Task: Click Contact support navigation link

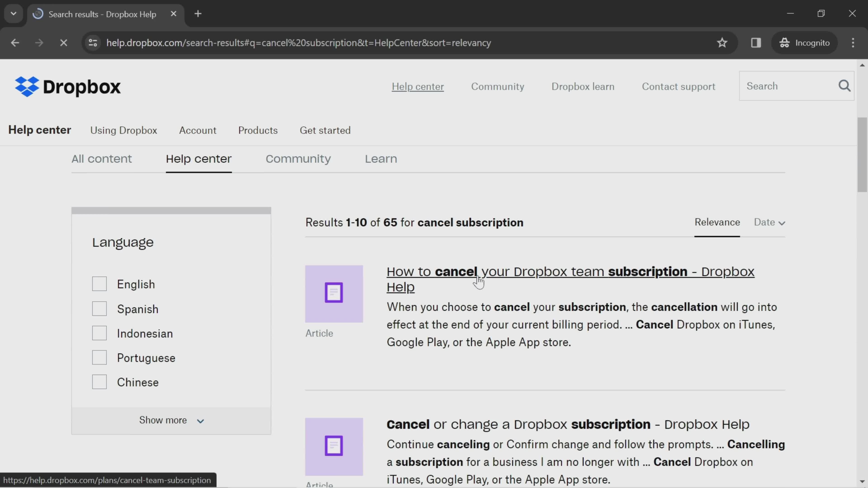Action: pos(678,86)
